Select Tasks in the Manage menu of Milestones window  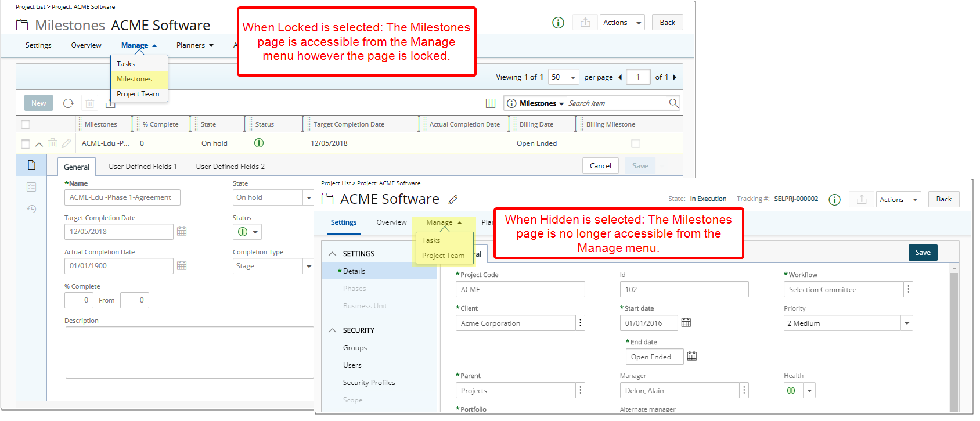pyautogui.click(x=125, y=64)
